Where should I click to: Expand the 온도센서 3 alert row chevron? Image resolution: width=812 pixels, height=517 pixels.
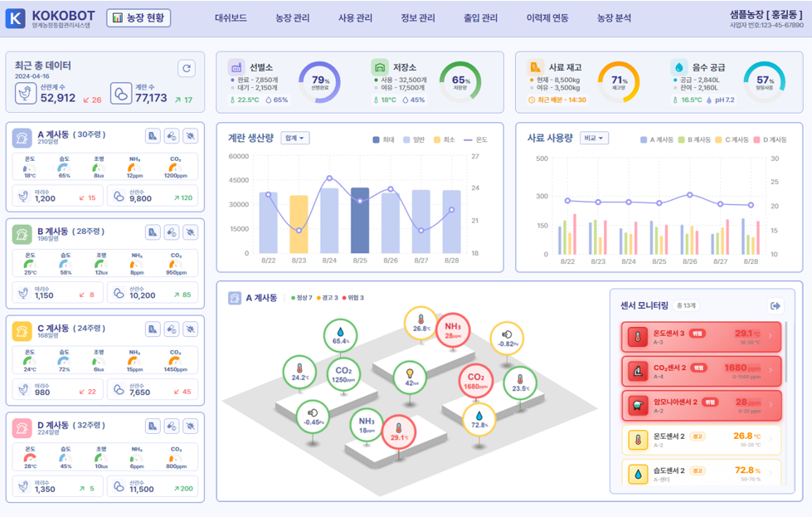(x=770, y=336)
